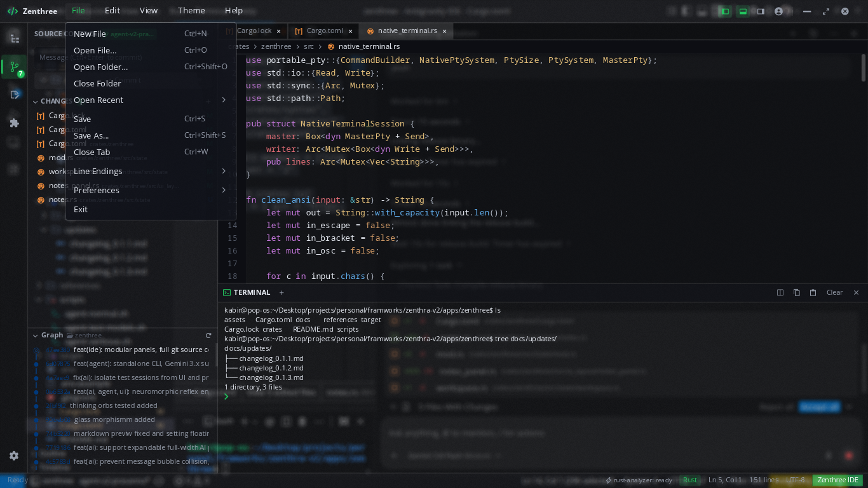Toggle the right sidebar layout button
The height and width of the screenshot is (488, 868).
[761, 11]
